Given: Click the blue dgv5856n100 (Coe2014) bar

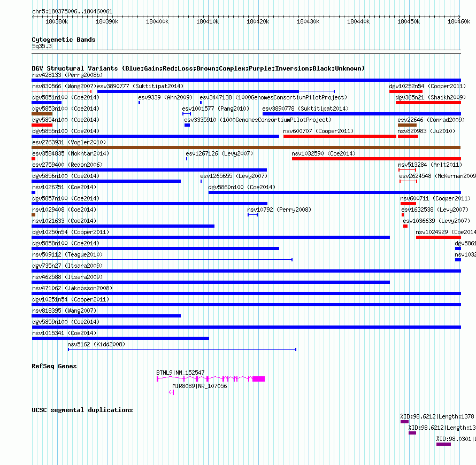Looking at the screenshot, I should 106,181.
